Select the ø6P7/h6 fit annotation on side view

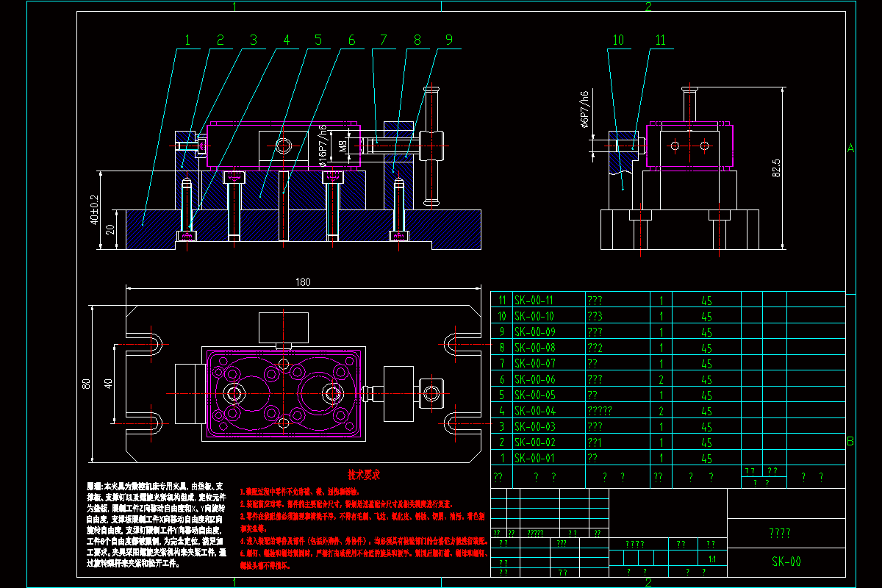pos(584,110)
